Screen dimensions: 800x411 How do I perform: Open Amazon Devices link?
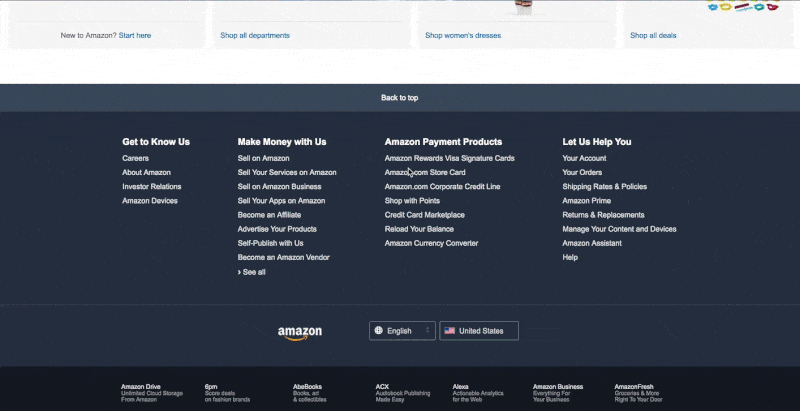(x=150, y=201)
